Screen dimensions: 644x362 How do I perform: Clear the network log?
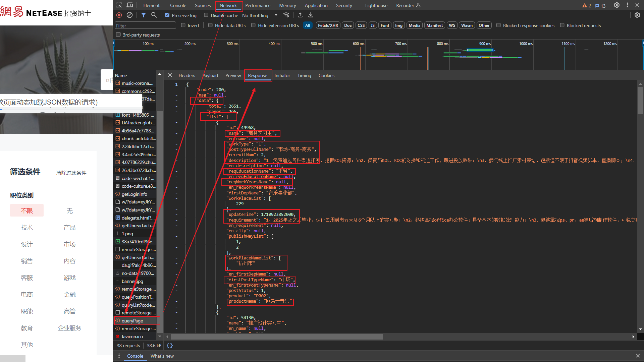[129, 15]
